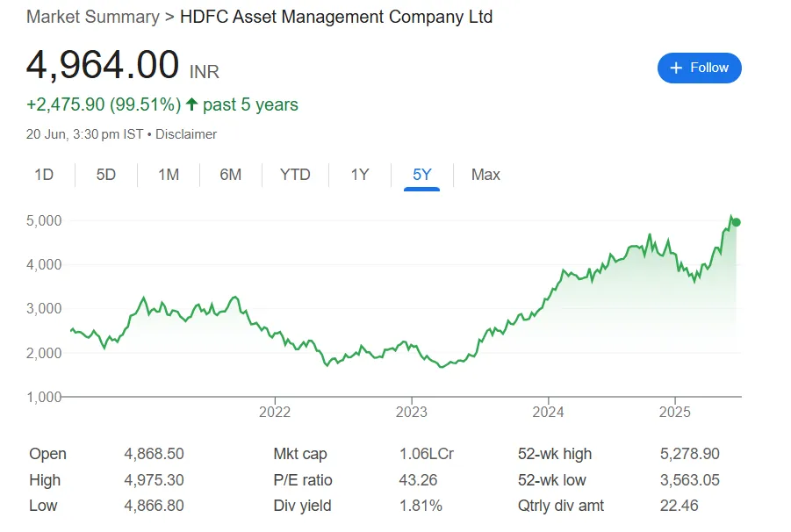
Task: Click the Low value 4,866.80
Action: (x=154, y=506)
